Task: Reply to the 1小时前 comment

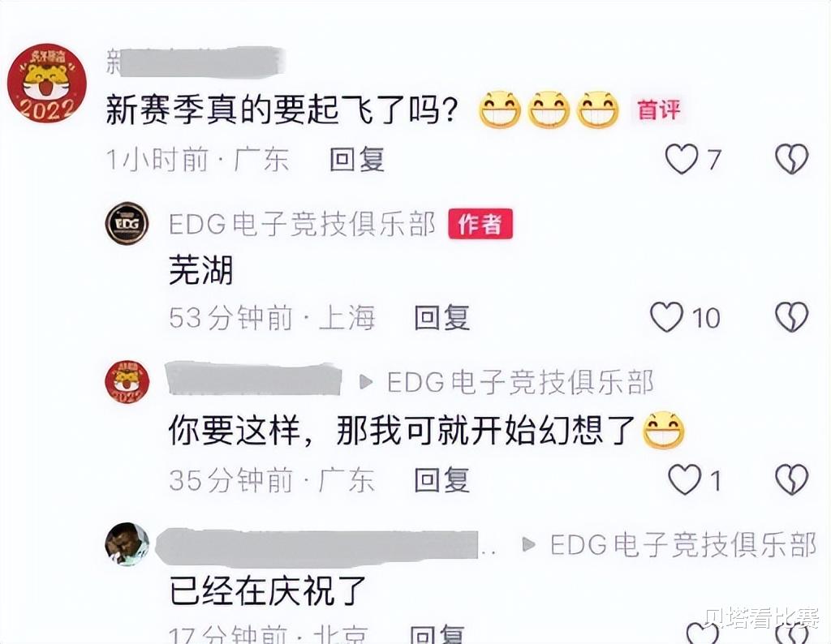Action: [x=357, y=160]
